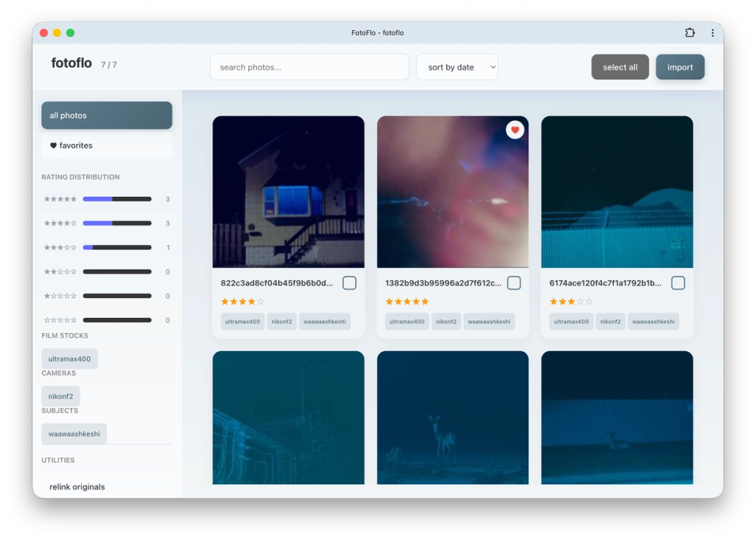Image resolution: width=756 pixels, height=541 pixels.
Task: Click inside the search photos field
Action: (x=309, y=67)
